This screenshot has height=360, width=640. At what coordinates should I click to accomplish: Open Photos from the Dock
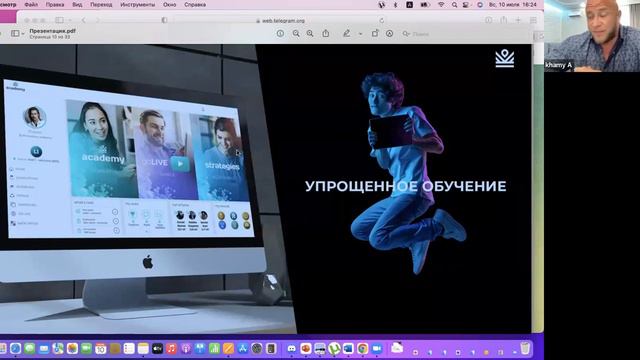coord(72,349)
